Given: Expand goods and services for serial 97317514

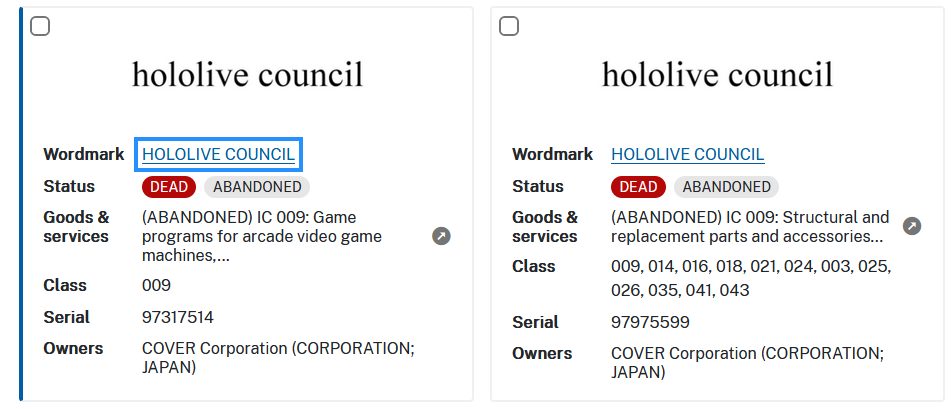Looking at the screenshot, I should (x=441, y=237).
